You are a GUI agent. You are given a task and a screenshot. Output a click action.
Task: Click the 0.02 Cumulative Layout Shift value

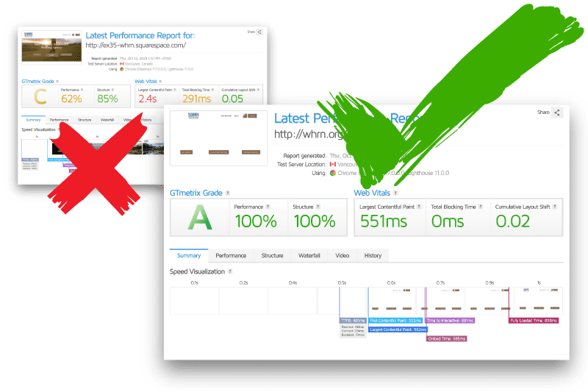point(512,221)
